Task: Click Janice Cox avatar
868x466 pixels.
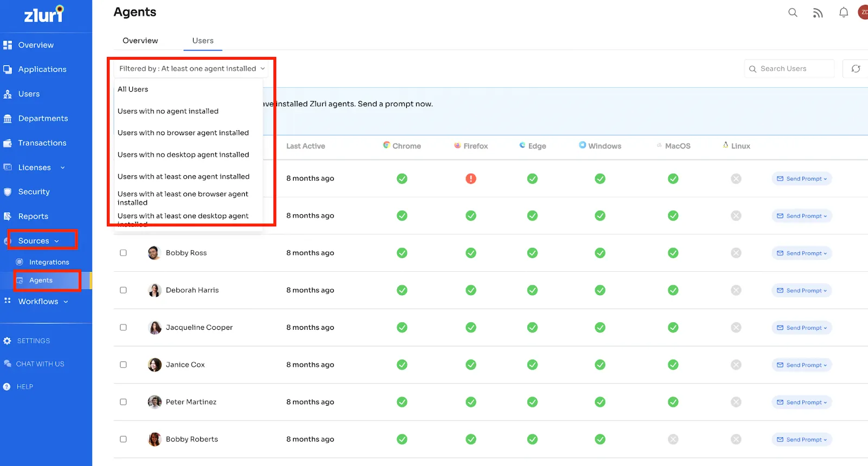Action: click(x=155, y=365)
